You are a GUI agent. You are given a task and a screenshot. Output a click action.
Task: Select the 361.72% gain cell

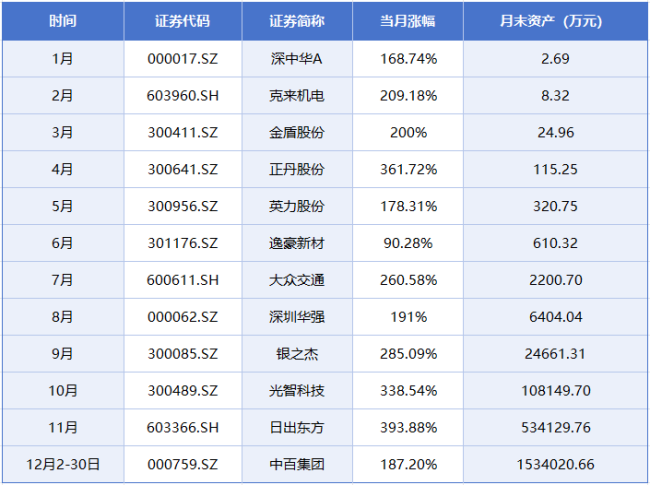pyautogui.click(x=408, y=170)
